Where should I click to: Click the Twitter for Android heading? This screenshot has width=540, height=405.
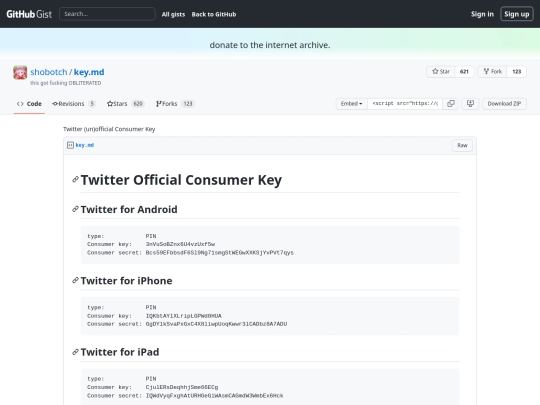pyautogui.click(x=129, y=209)
